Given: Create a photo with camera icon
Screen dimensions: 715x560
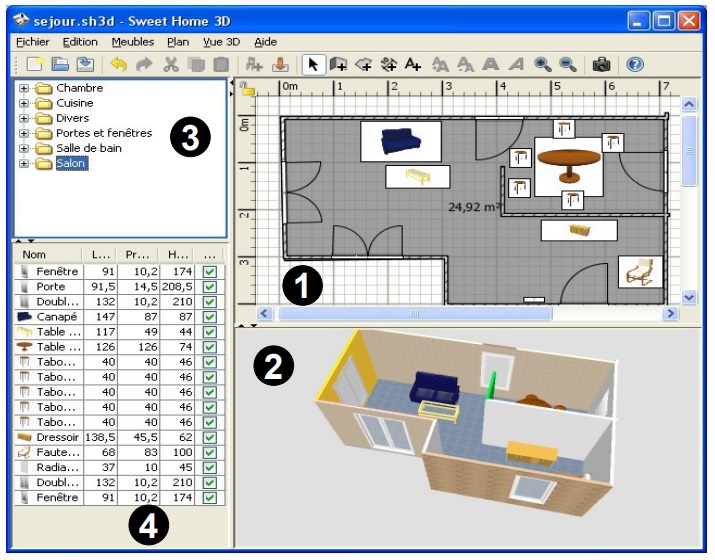Looking at the screenshot, I should coord(601,64).
